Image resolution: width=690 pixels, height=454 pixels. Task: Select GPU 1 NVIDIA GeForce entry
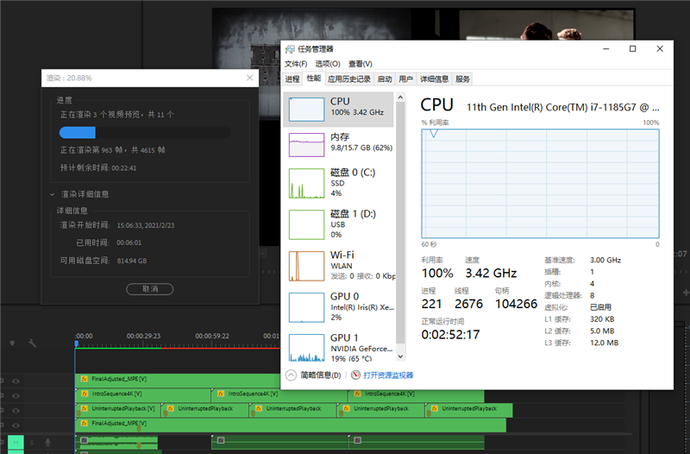tap(339, 347)
